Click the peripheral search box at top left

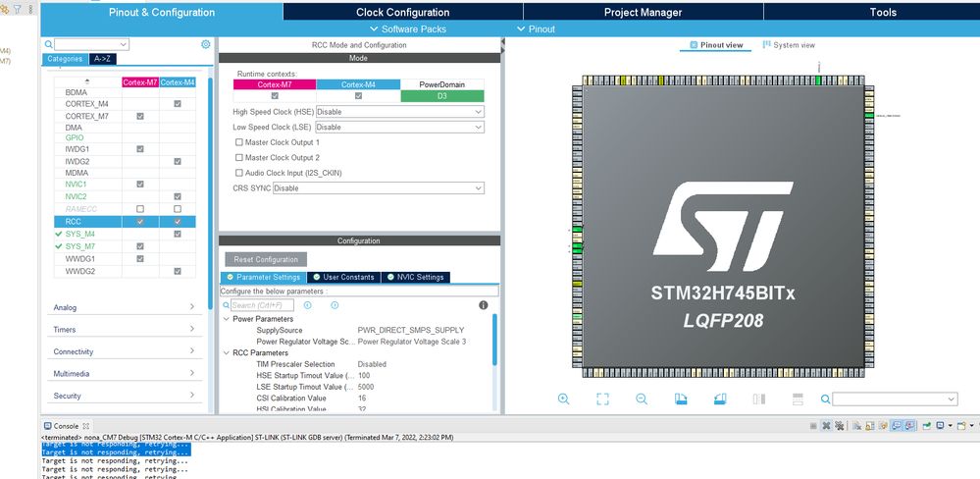(x=91, y=44)
